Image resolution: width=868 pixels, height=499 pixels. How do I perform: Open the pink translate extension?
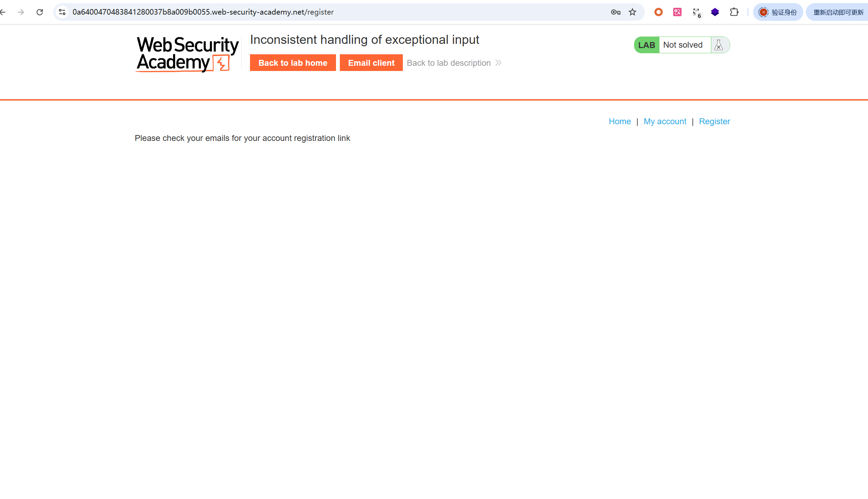coord(677,12)
